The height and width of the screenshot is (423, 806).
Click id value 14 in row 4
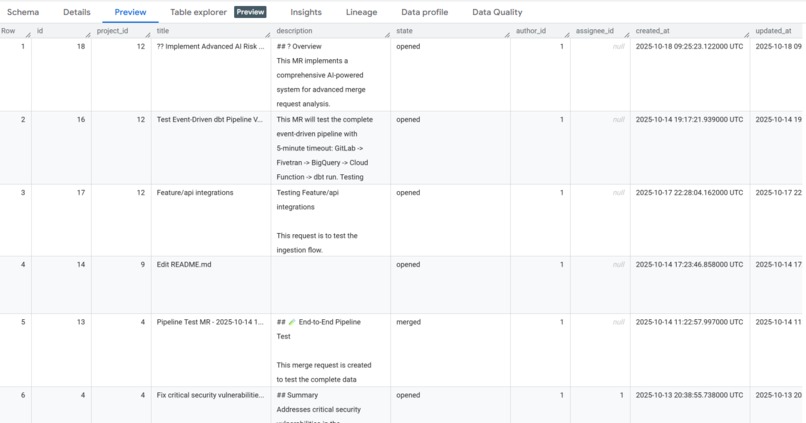81,264
